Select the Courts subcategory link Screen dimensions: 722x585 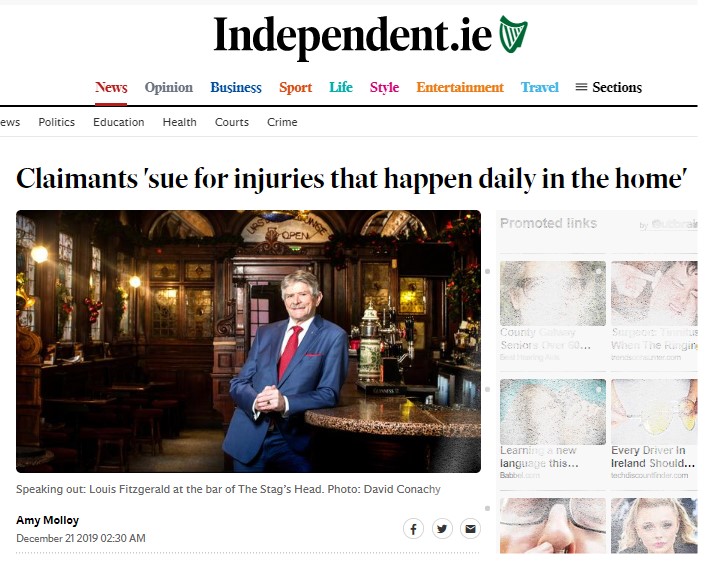click(232, 122)
